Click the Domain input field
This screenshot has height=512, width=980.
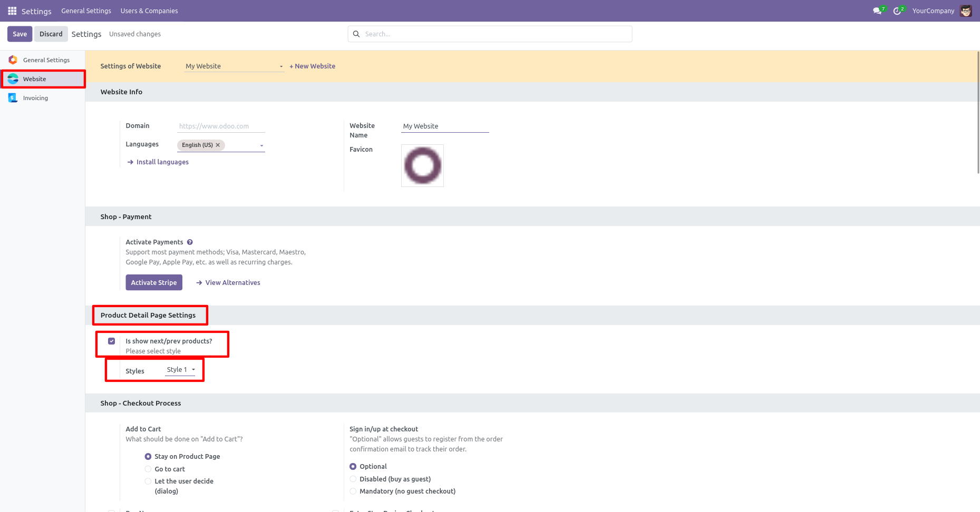(x=221, y=126)
